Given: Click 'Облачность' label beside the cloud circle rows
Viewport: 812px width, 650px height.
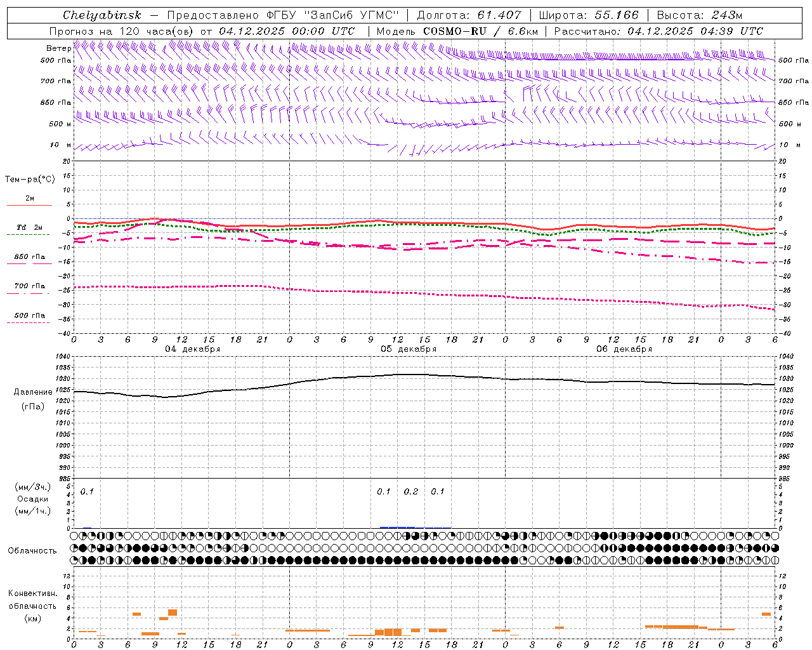Looking at the screenshot, I should pos(32,550).
